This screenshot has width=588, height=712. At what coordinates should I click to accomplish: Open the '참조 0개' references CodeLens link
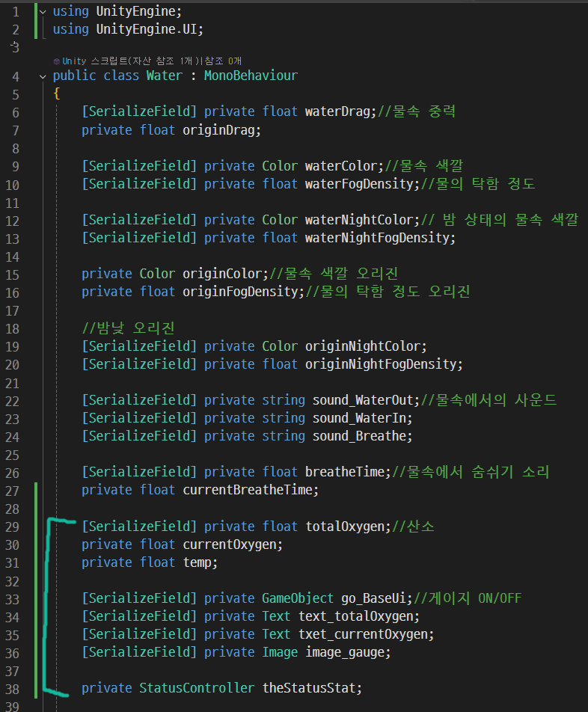(223, 61)
